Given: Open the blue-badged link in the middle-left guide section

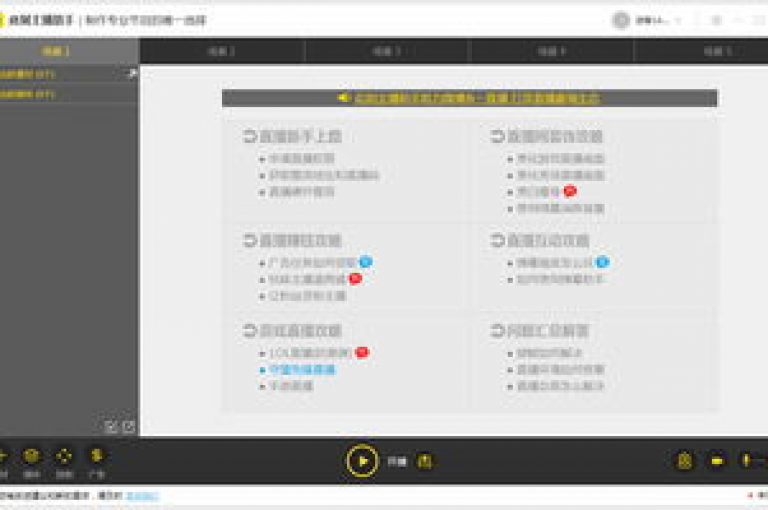Looking at the screenshot, I should coord(312,263).
